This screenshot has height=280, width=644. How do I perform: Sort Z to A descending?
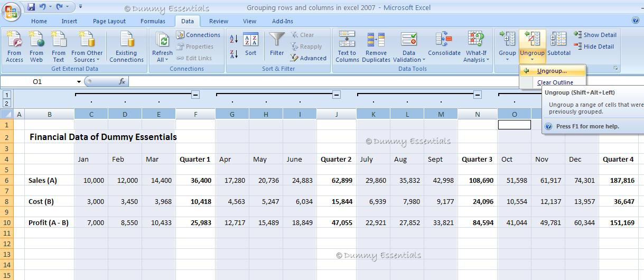coord(234,54)
